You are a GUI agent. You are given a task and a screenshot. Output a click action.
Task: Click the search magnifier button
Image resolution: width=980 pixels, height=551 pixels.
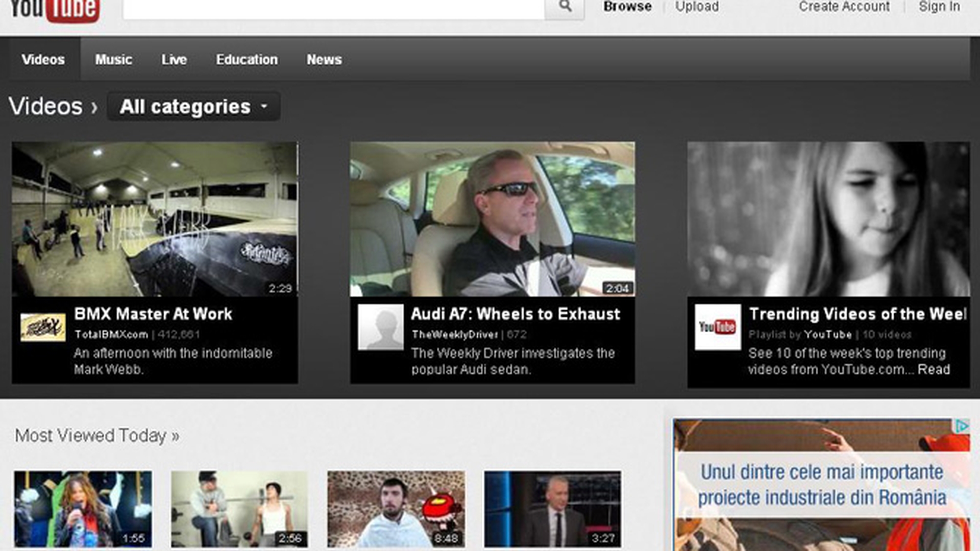coord(565,8)
